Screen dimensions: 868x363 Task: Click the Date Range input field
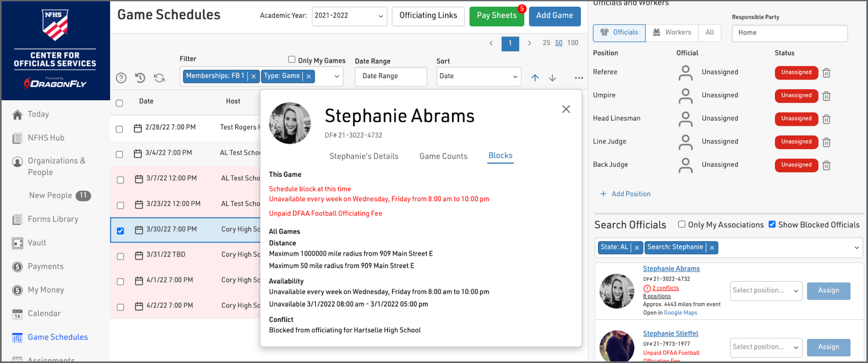point(391,76)
